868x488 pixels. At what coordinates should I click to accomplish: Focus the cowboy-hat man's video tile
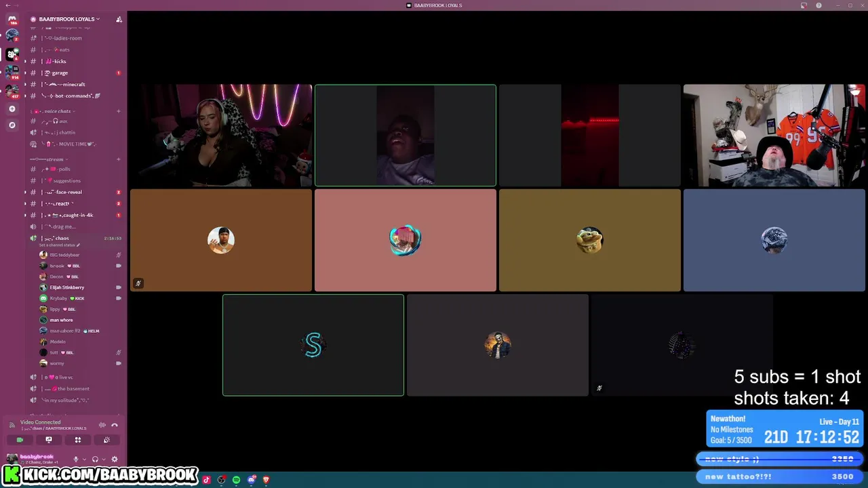774,136
